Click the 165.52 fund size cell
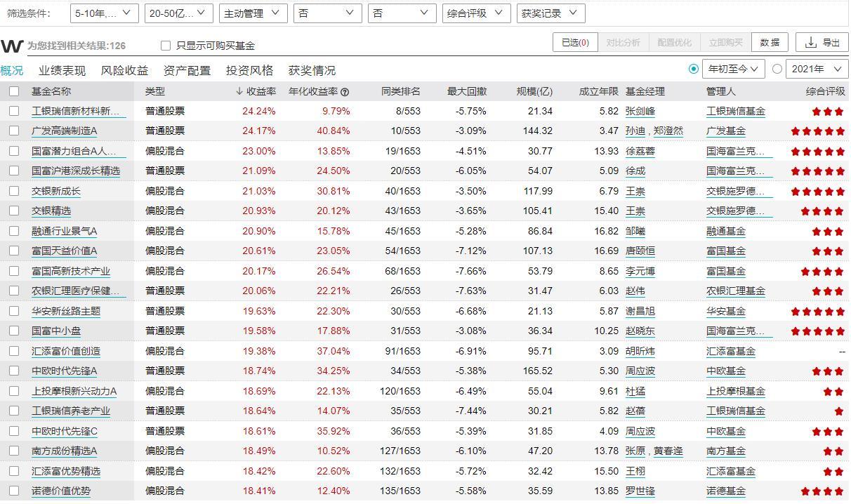 coord(538,371)
